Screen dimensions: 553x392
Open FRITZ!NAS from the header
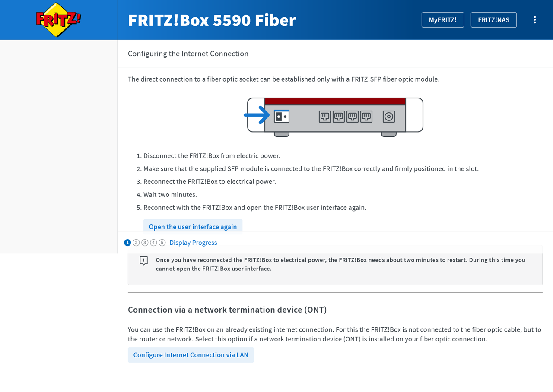coord(493,20)
